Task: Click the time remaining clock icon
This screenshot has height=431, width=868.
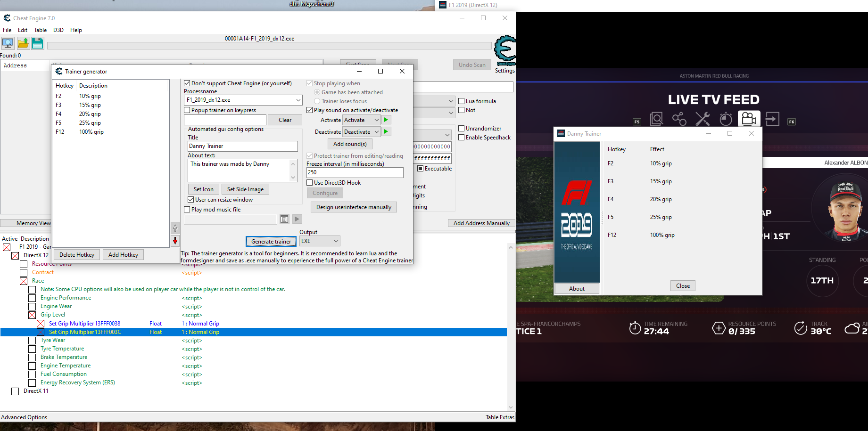Action: click(635, 328)
